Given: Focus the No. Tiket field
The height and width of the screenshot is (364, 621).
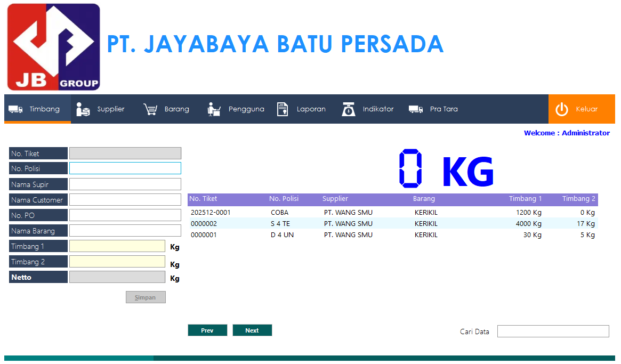Looking at the screenshot, I should [x=125, y=153].
